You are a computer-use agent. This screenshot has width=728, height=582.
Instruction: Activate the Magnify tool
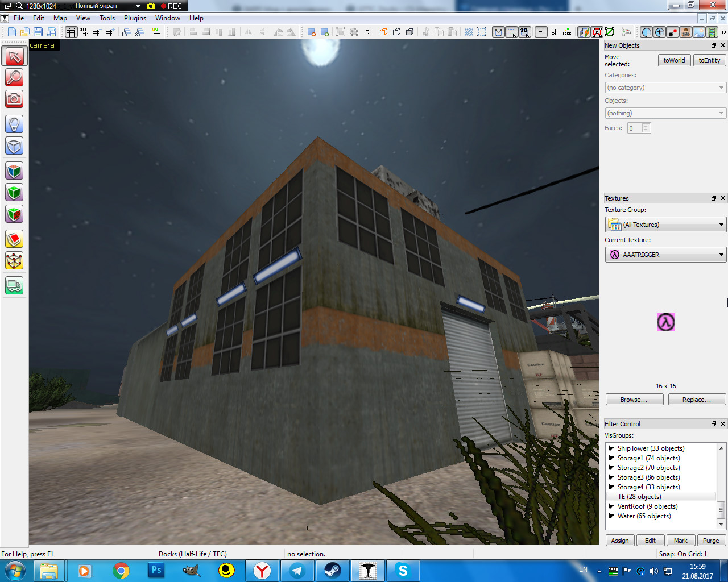click(14, 77)
